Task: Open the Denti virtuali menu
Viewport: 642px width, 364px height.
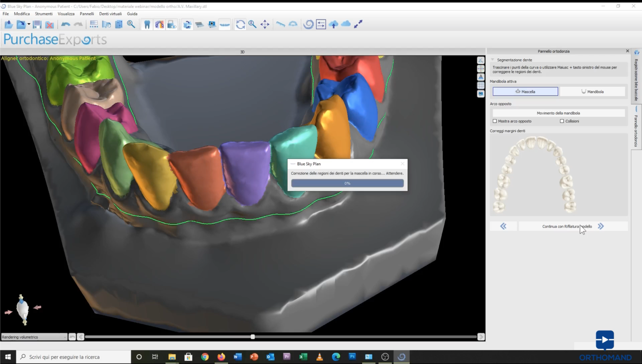Action: click(x=110, y=13)
